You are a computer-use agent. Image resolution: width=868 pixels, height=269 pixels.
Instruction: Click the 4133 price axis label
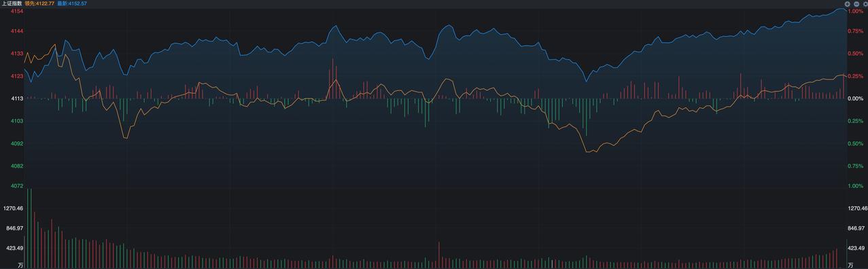click(17, 54)
